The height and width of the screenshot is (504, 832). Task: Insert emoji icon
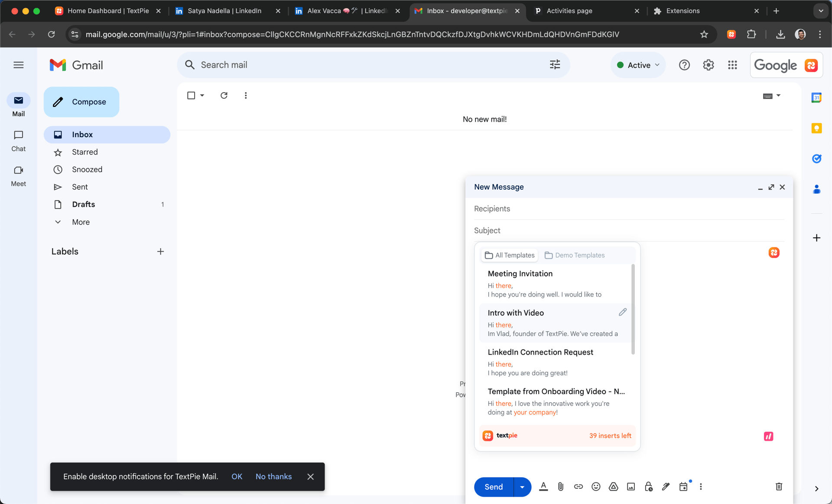[596, 487]
